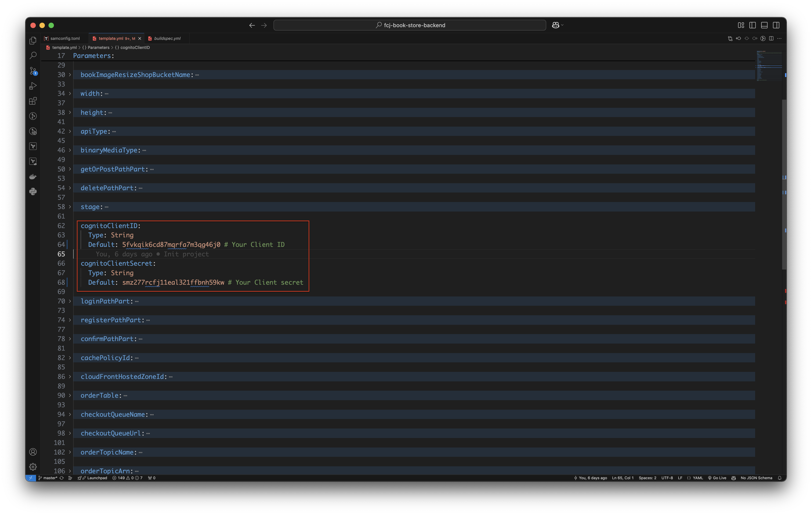Expand the cachePolicyId fold
Viewport: 812px width, 515px height.
(70, 358)
